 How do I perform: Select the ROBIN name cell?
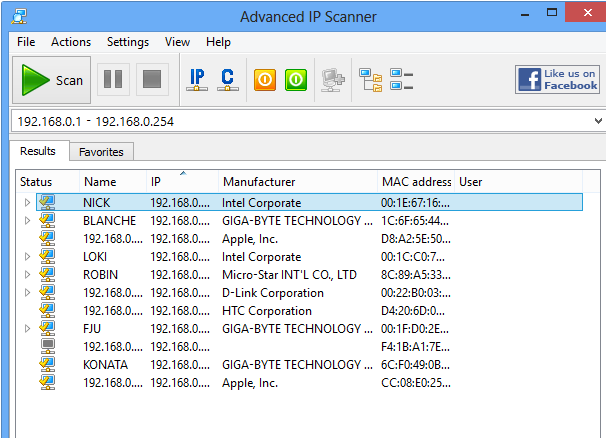pyautogui.click(x=100, y=275)
